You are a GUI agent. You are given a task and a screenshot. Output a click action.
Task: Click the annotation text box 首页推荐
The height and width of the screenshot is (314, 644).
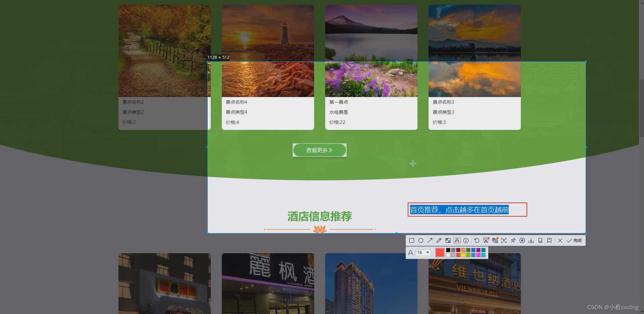[x=467, y=210]
